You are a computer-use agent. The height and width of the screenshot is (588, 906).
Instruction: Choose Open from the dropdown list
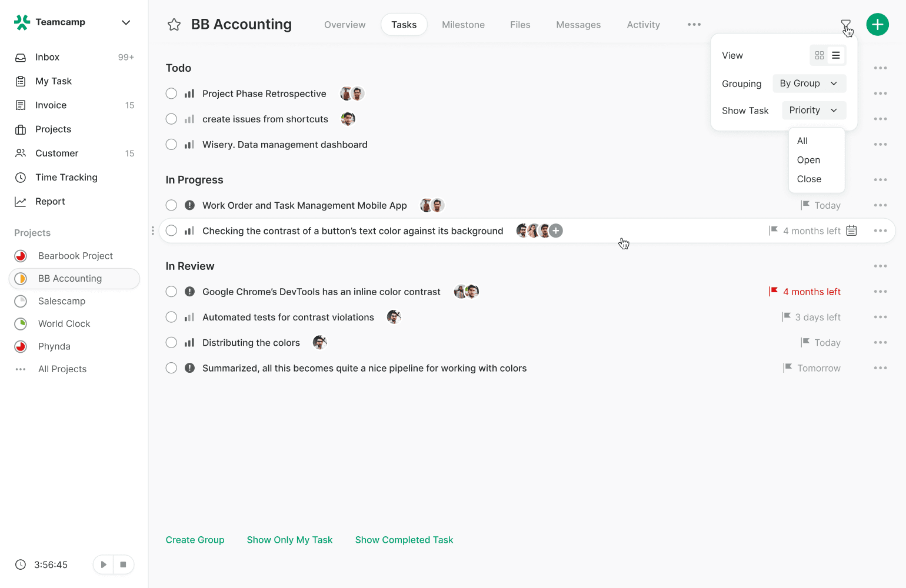pyautogui.click(x=808, y=160)
